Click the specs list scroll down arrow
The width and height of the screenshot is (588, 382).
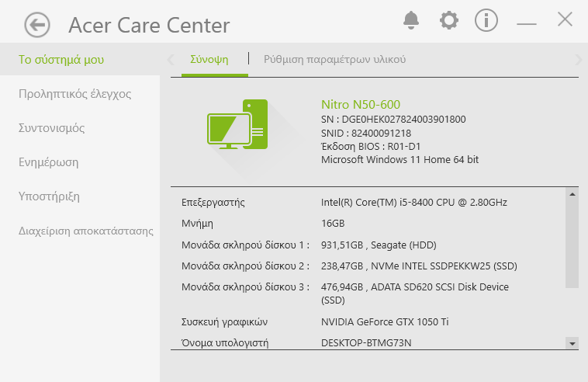572,343
